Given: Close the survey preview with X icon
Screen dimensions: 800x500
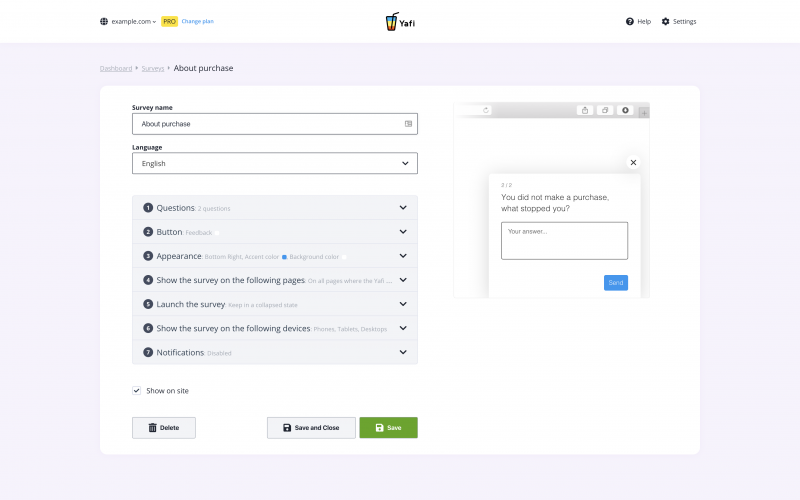Looking at the screenshot, I should coord(633,162).
